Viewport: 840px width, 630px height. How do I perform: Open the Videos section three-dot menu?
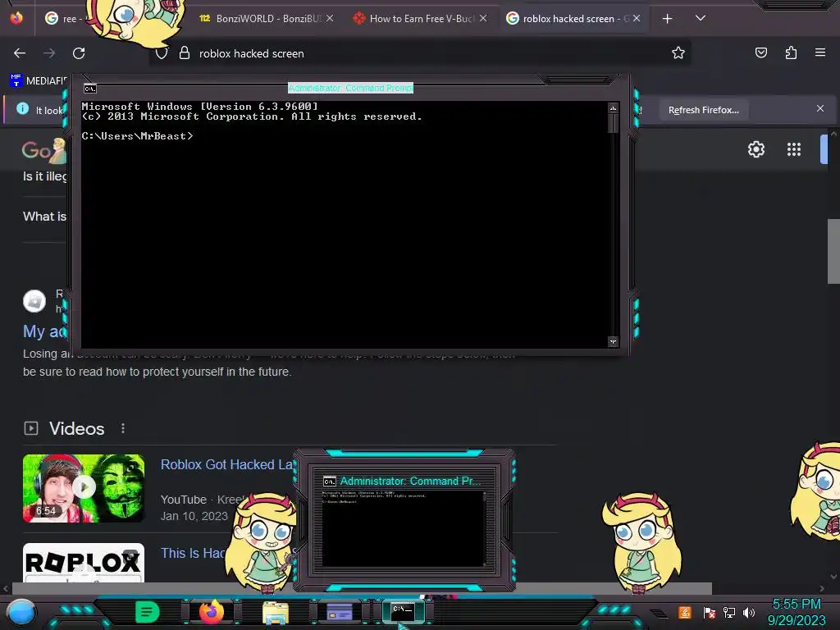(x=123, y=428)
